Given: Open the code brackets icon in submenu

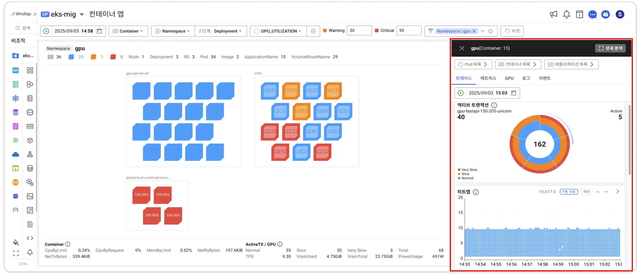Looking at the screenshot, I should click(x=30, y=238).
